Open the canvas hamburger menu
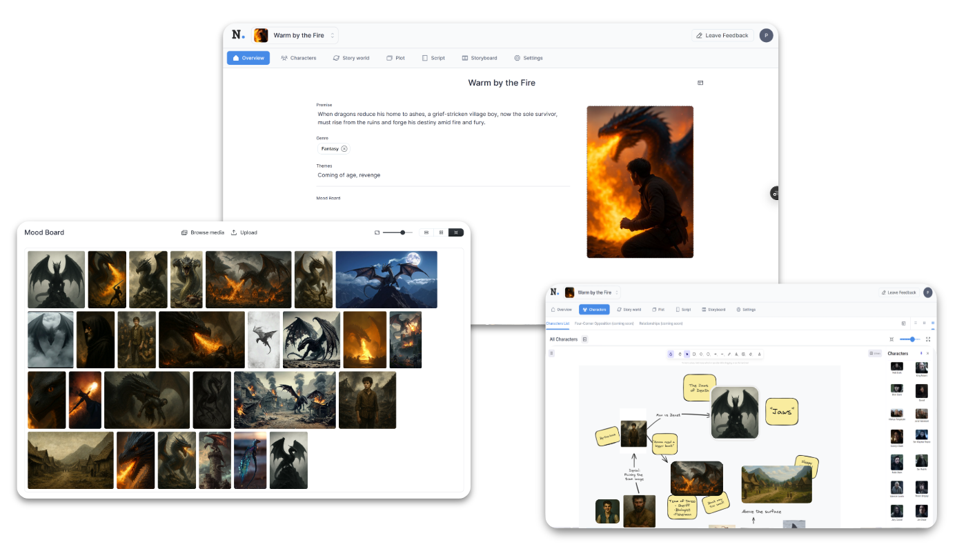This screenshot has height=560, width=966. (551, 353)
